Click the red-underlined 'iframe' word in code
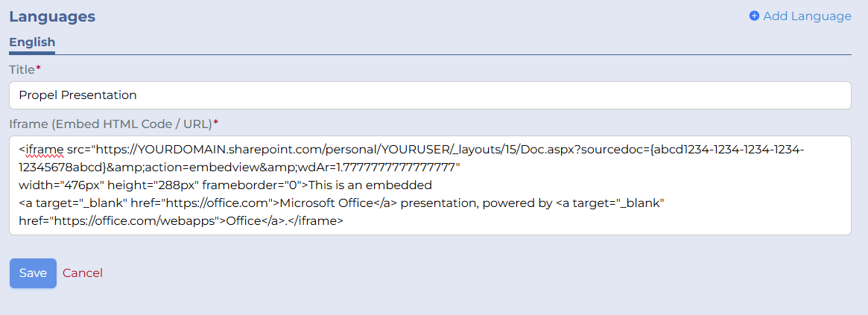Screen dimensions: 868x315 (45, 149)
